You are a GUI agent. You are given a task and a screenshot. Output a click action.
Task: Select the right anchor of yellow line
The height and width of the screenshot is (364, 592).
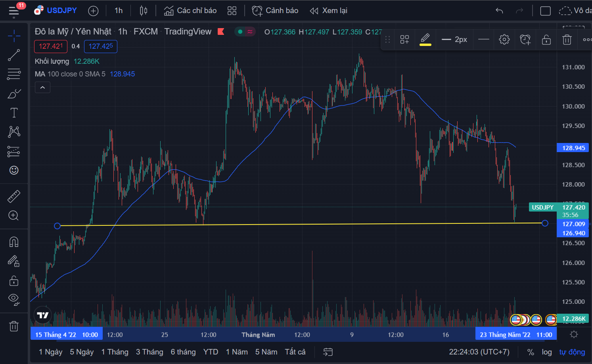click(545, 223)
